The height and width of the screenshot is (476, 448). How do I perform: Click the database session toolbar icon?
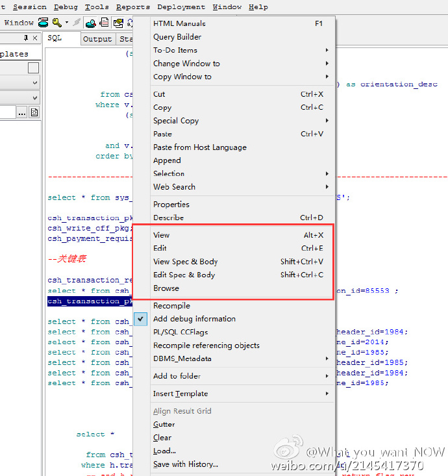(x=43, y=23)
